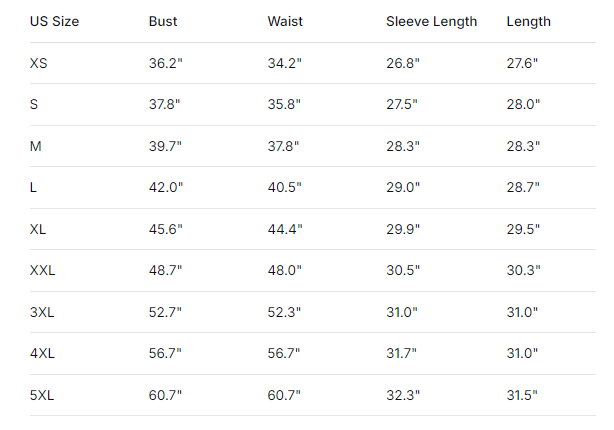Click the Length column header
614x430 pixels.
[x=528, y=21]
